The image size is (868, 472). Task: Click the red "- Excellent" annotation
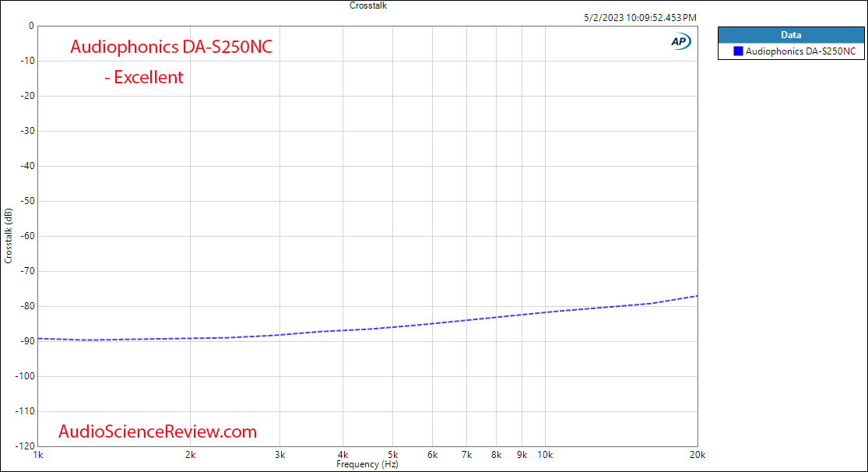[144, 77]
